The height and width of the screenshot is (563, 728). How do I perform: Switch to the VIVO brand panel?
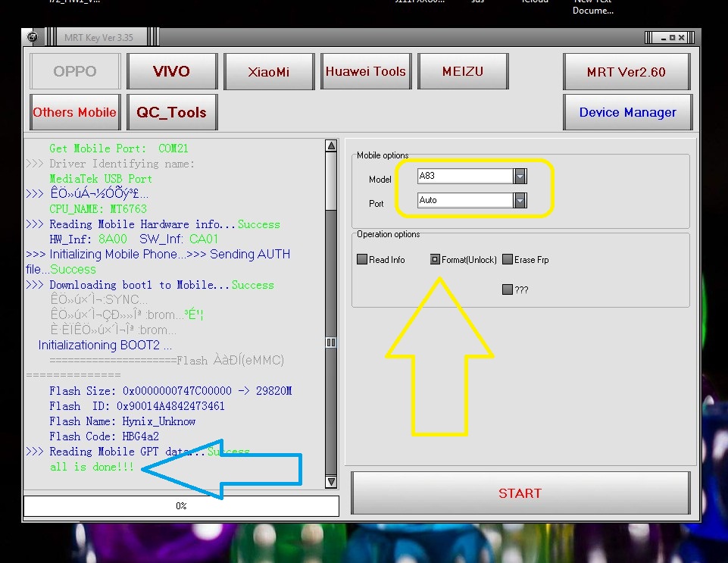coord(172,71)
